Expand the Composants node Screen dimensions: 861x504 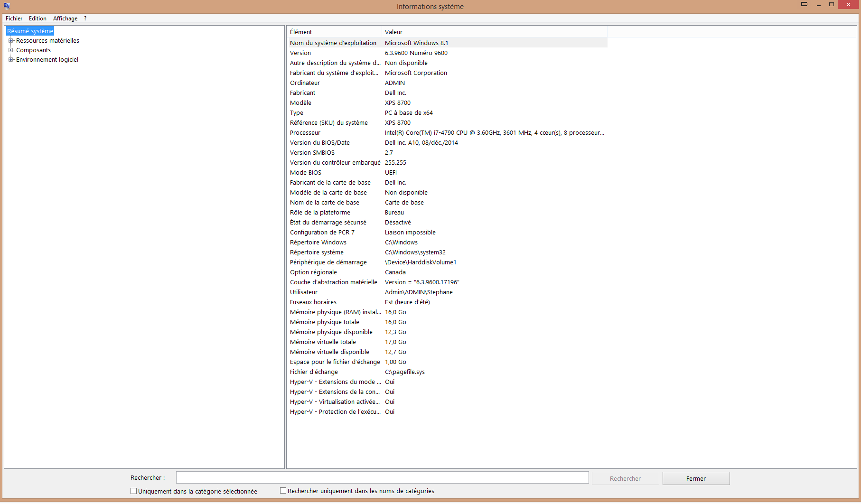10,50
